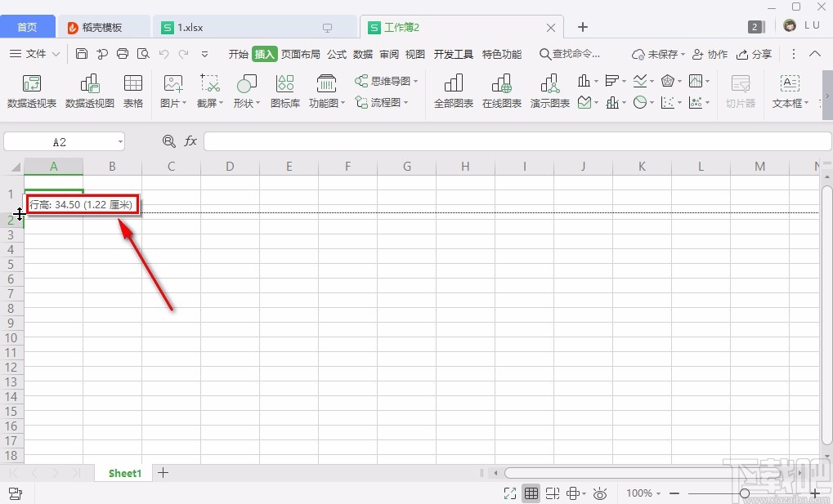Insert a PivotChart (数据透视图)

(x=89, y=90)
